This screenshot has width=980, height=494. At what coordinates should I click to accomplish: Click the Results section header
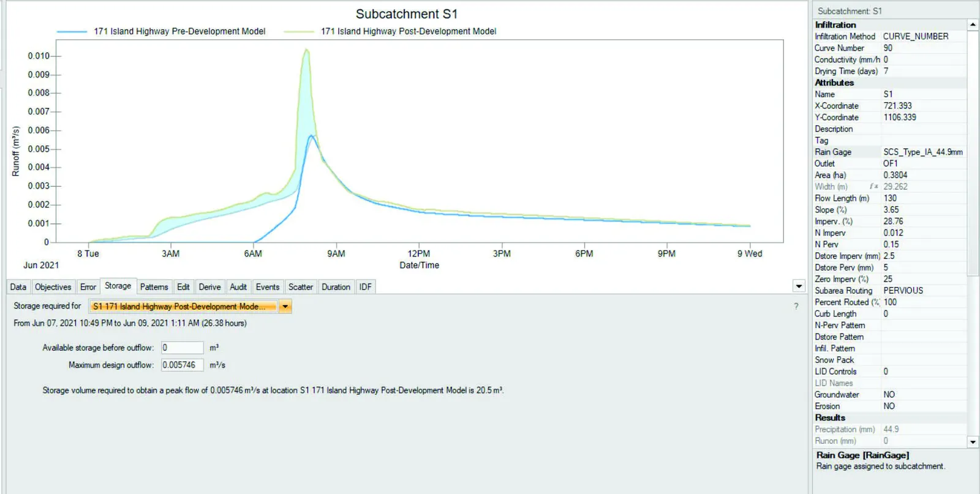[830, 418]
